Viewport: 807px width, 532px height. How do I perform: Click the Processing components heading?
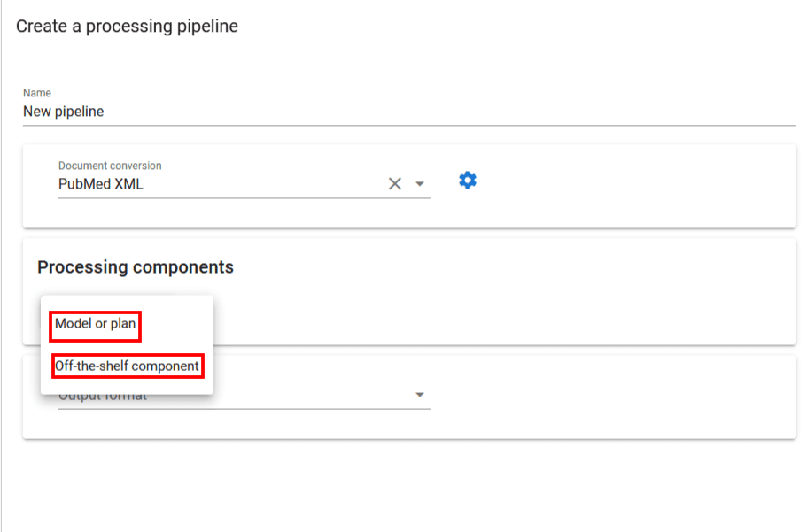click(x=136, y=267)
